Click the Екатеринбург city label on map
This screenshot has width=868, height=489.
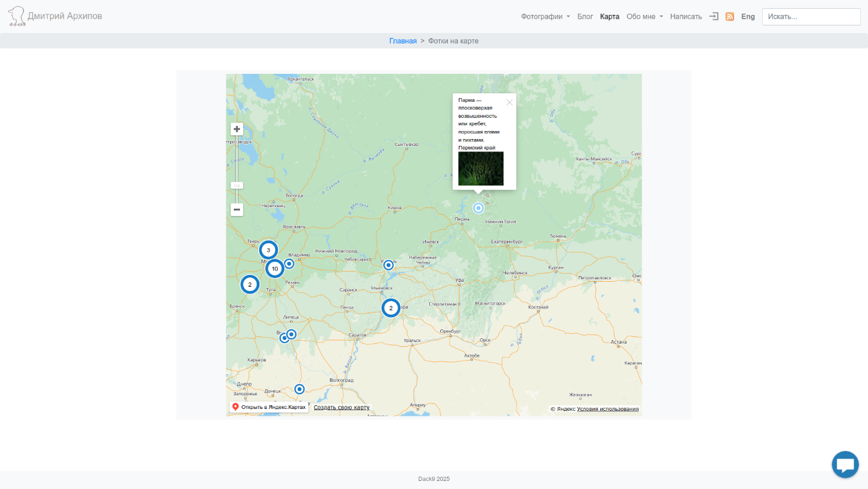pyautogui.click(x=507, y=242)
